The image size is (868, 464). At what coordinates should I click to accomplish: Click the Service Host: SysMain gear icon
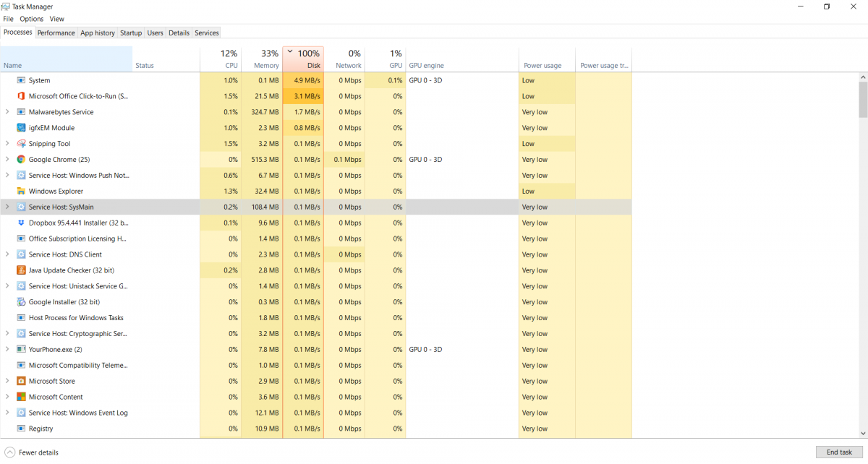[21, 207]
